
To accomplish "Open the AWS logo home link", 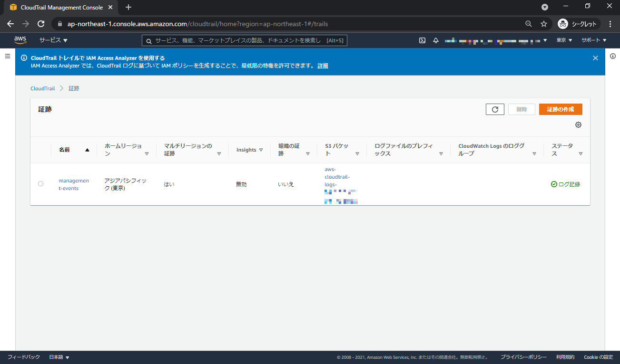I will 20,40.
